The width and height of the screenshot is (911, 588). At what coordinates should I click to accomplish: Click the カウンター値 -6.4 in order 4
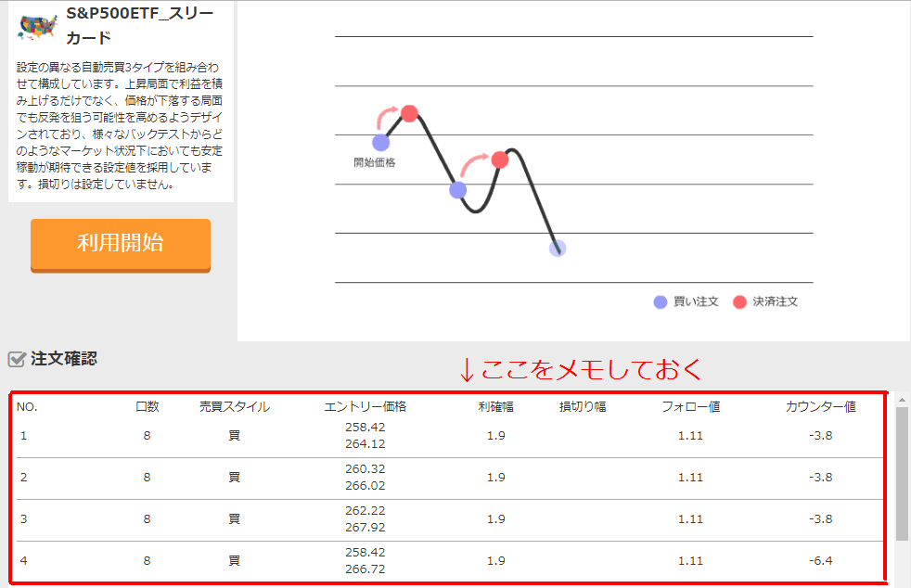[820, 561]
